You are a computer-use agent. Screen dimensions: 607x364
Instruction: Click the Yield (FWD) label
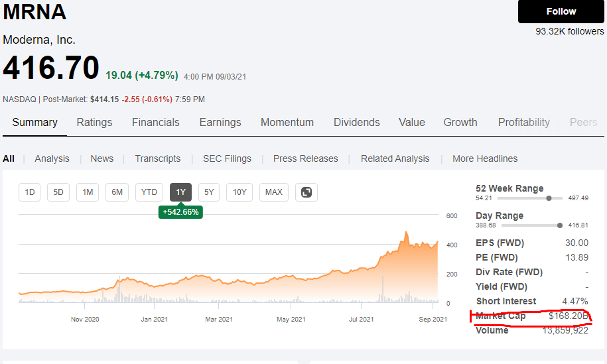point(502,286)
